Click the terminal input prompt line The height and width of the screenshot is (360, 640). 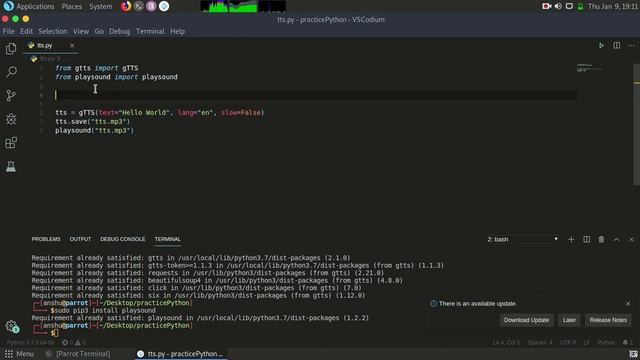[55, 333]
